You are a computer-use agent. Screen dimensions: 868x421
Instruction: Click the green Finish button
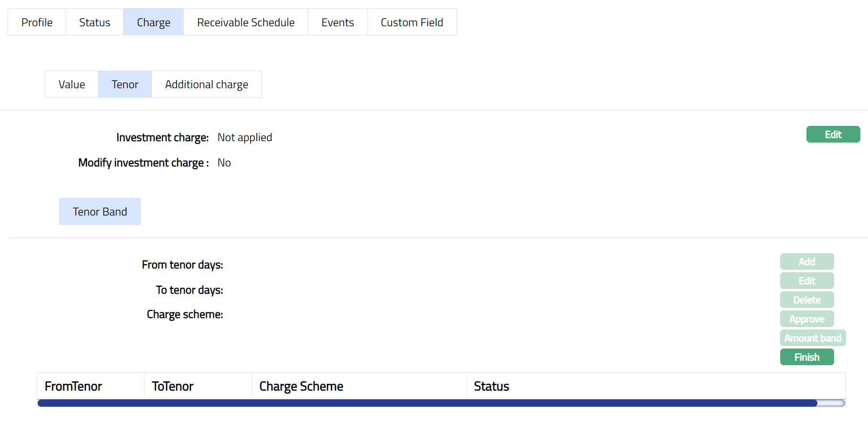coord(806,357)
